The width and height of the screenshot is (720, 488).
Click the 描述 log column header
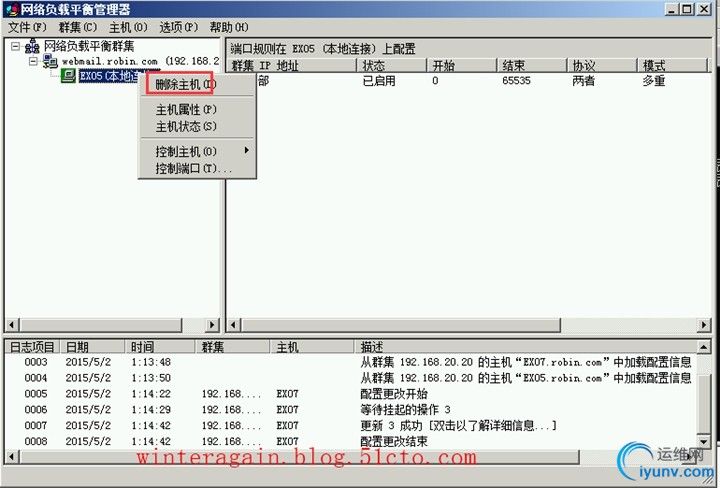pos(526,347)
